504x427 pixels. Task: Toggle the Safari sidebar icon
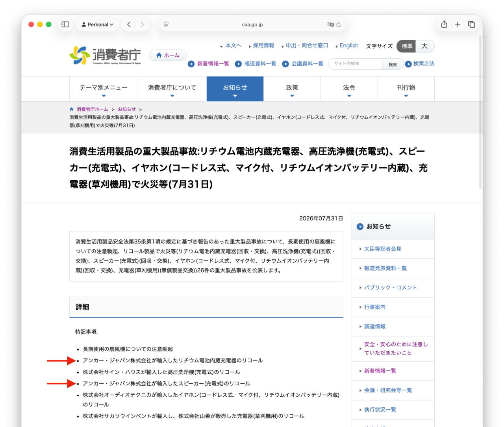(65, 24)
